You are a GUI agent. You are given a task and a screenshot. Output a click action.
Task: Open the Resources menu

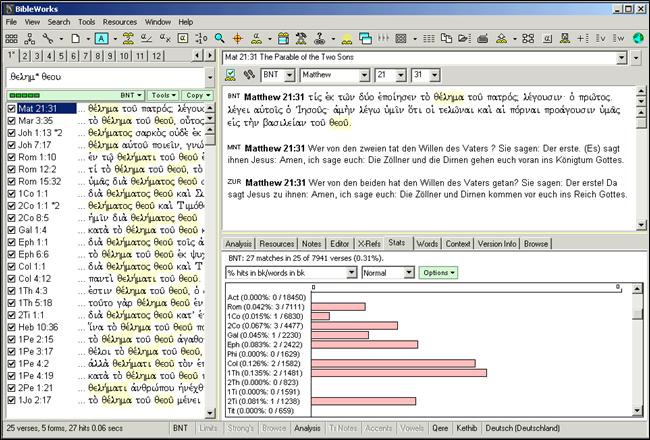[x=120, y=21]
